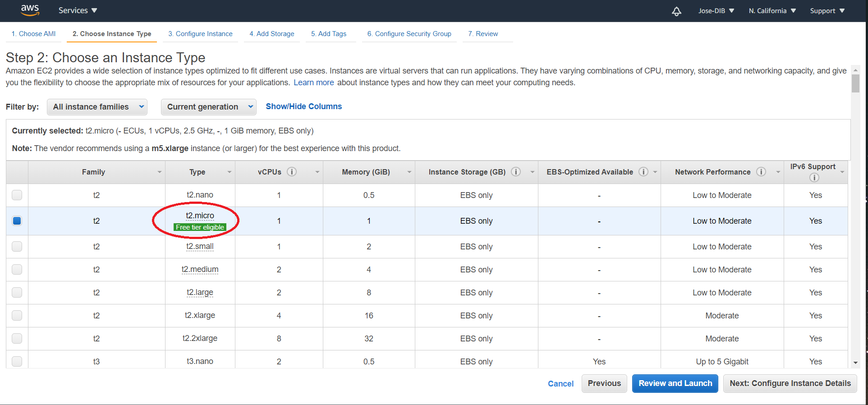Go to 3. Configure Instance step
This screenshot has width=868, height=405.
pos(200,34)
